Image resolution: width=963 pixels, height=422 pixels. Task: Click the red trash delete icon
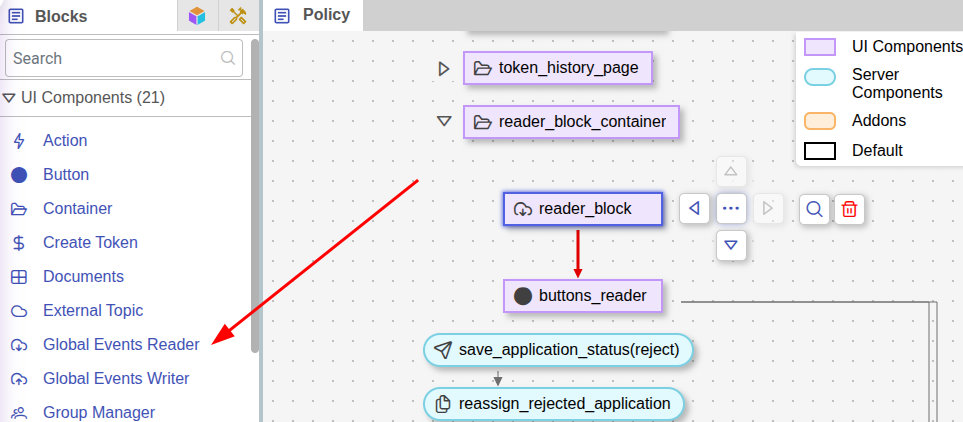coord(849,209)
